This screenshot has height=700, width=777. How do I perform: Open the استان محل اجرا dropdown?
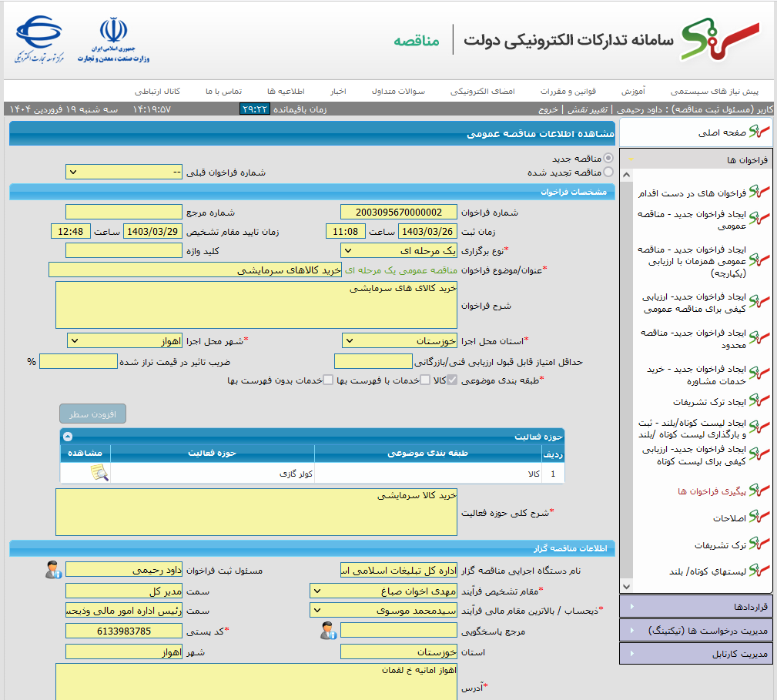click(x=400, y=341)
